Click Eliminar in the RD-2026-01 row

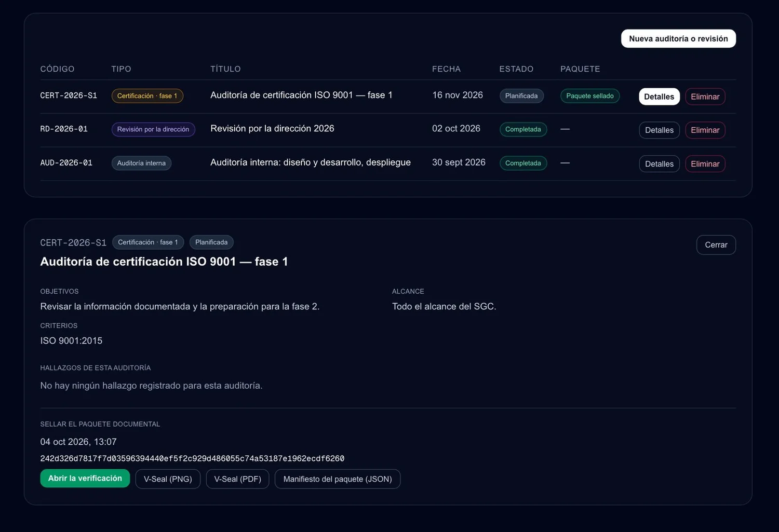click(x=705, y=130)
